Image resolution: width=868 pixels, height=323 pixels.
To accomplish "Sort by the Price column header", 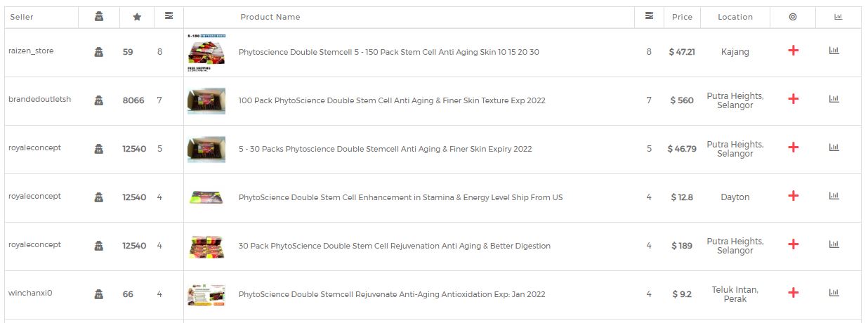I will pyautogui.click(x=681, y=17).
